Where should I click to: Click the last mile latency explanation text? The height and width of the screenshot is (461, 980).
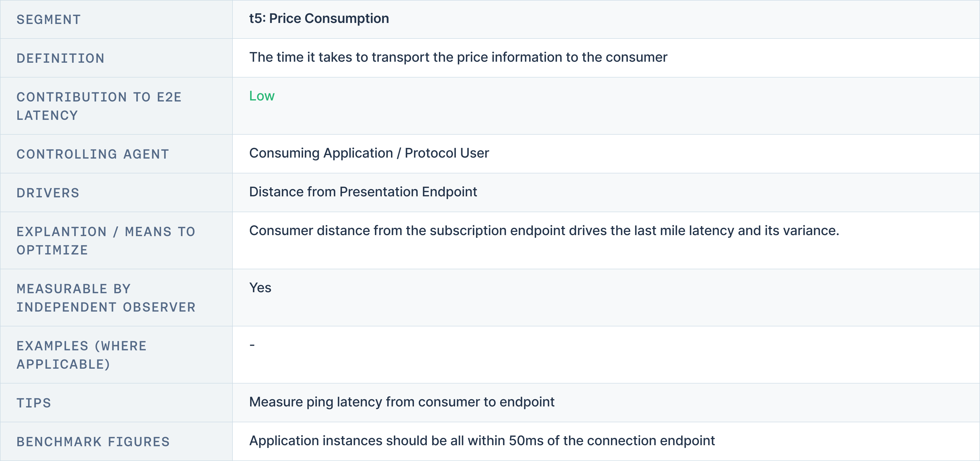(544, 231)
